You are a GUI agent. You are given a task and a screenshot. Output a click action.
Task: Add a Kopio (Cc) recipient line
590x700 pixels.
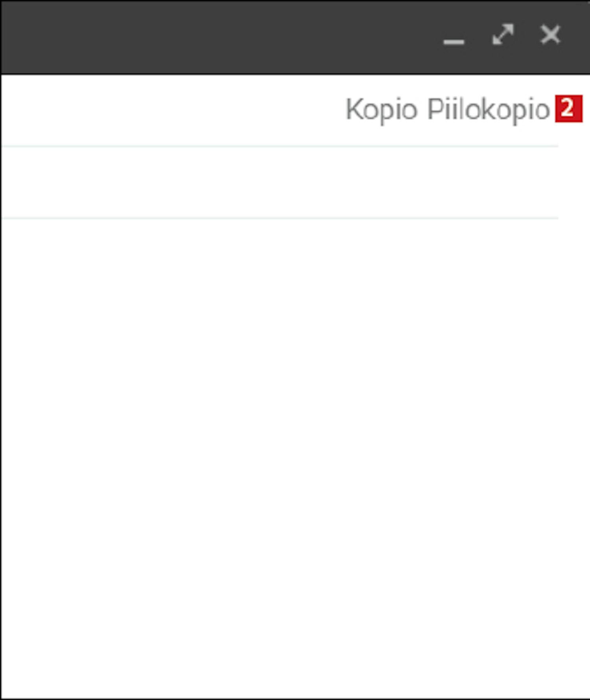pos(381,110)
